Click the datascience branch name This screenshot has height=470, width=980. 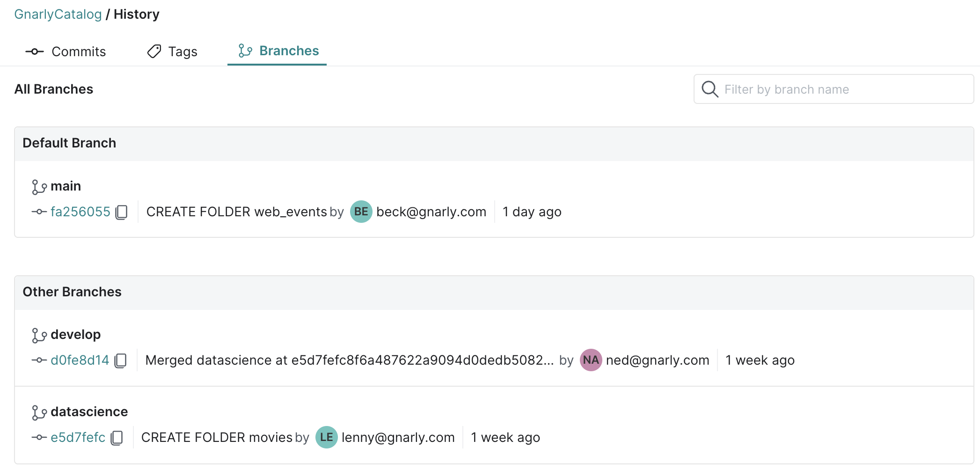(89, 412)
